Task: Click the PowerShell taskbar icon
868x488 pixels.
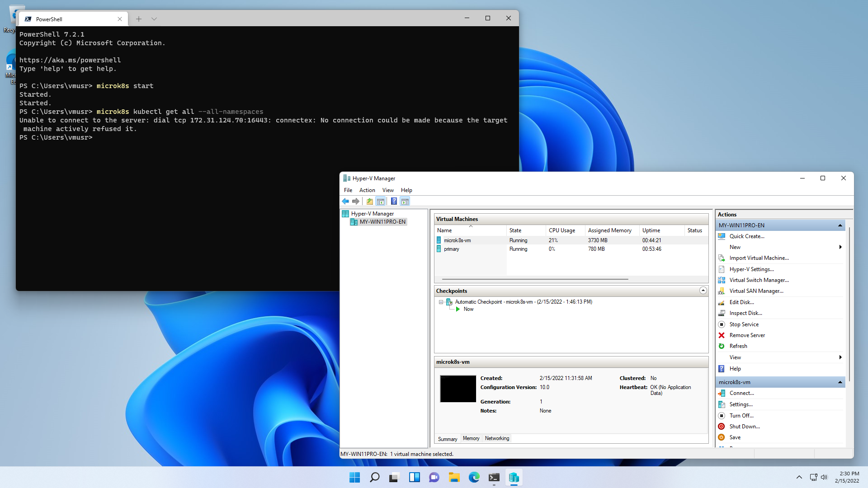Action: (494, 477)
